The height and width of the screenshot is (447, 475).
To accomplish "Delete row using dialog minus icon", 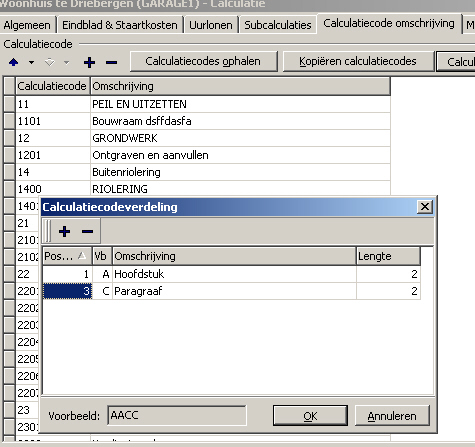I will pyautogui.click(x=87, y=231).
